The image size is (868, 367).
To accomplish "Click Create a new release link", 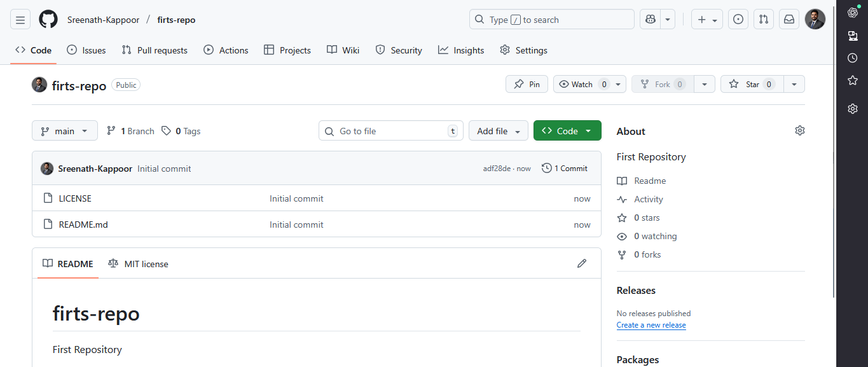I will click(x=651, y=324).
